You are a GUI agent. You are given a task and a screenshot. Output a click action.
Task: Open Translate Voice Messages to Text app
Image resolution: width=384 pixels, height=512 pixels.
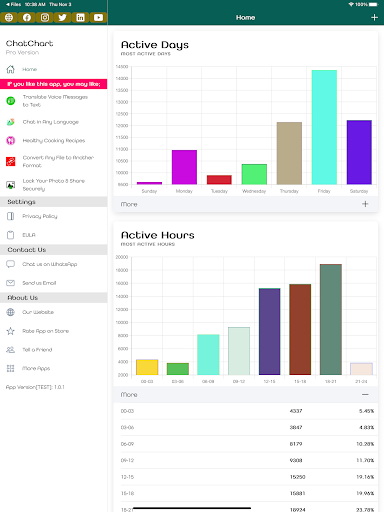53,101
